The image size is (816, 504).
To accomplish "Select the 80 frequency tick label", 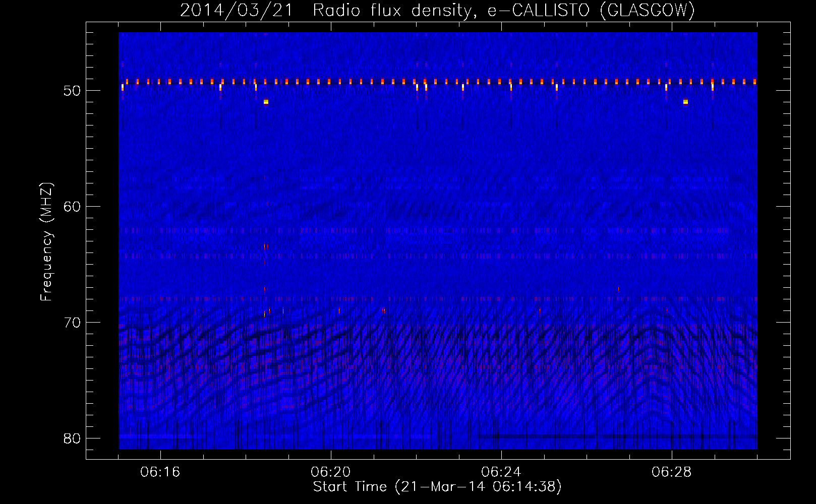I will (72, 438).
